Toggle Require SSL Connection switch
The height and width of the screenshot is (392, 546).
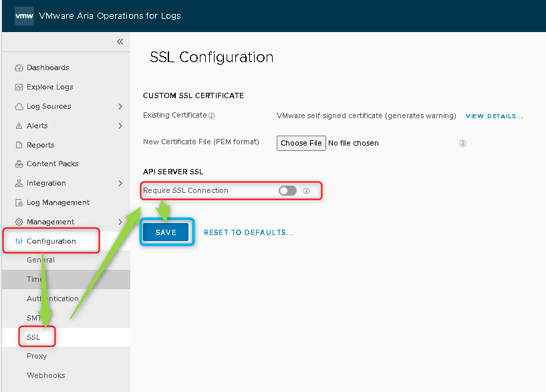click(x=287, y=190)
